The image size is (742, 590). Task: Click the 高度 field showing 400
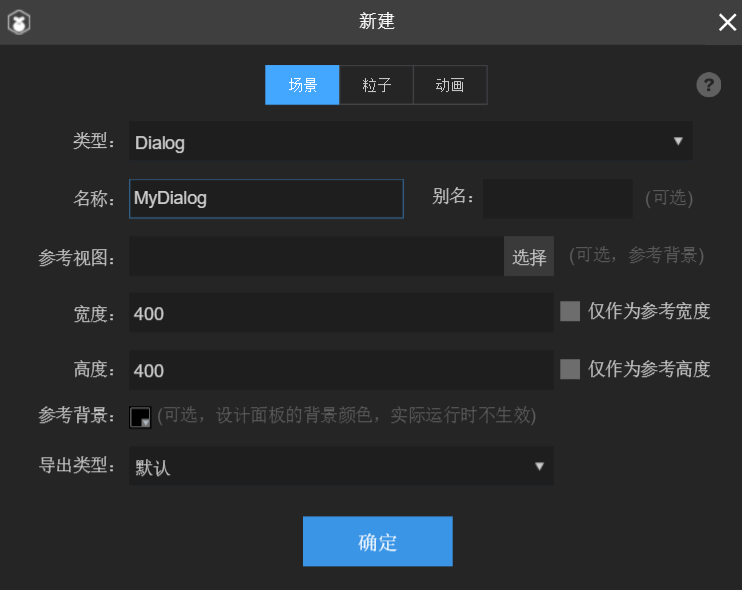tap(340, 370)
